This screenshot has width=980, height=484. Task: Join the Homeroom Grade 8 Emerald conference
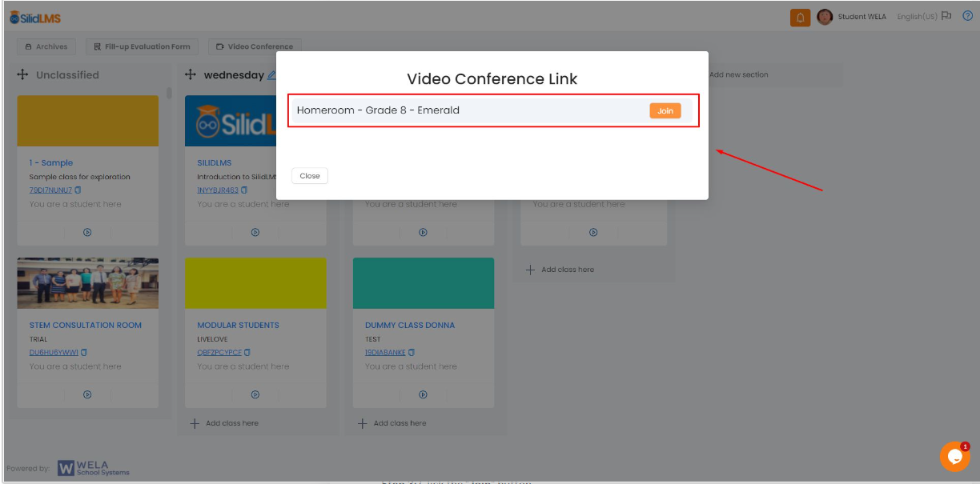coord(665,110)
